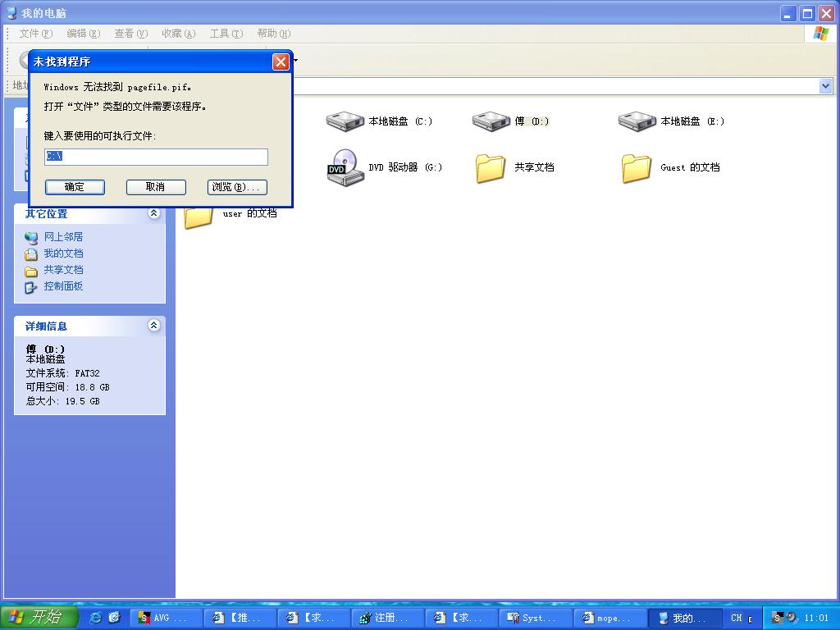Select the 本地磁盘 (E:) drive icon
The height and width of the screenshot is (630, 840).
pyautogui.click(x=637, y=121)
